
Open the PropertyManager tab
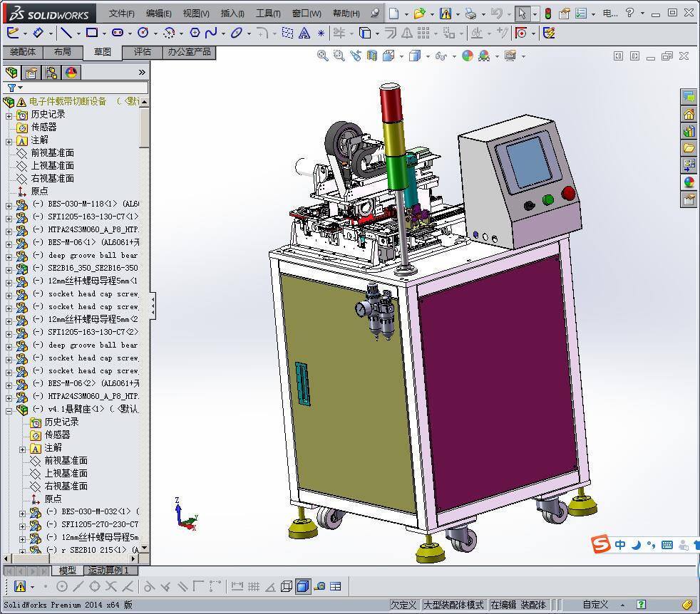click(x=31, y=73)
